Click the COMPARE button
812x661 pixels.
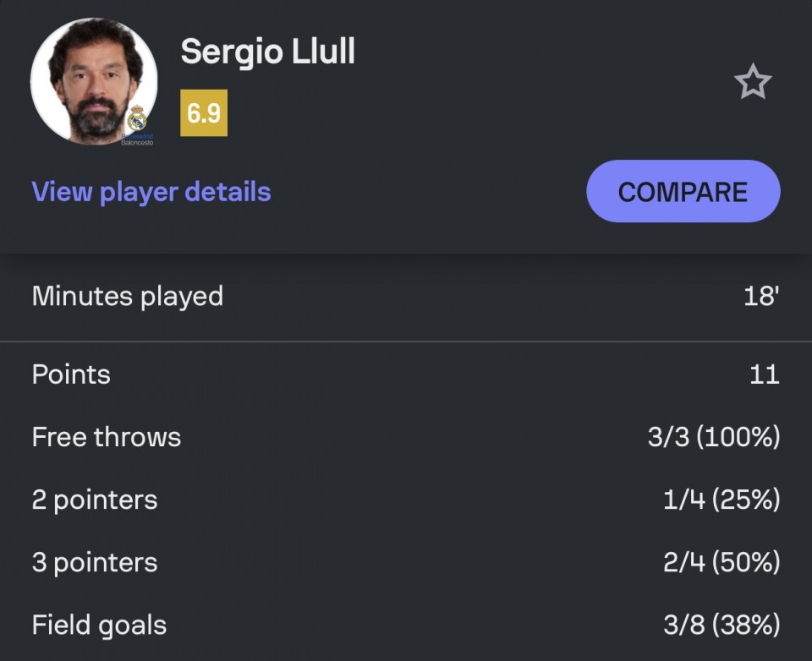point(683,192)
